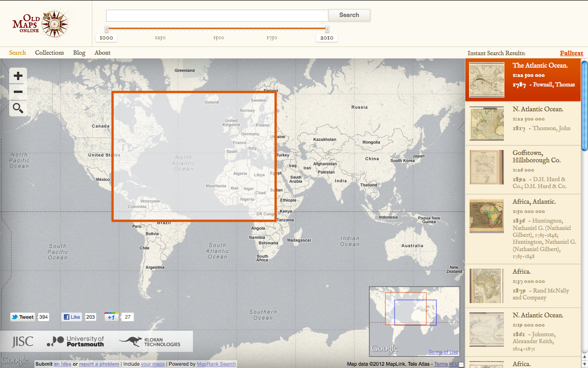Select "Africa." 1879 result title
Viewport: 588px width, 368px height.
click(522, 272)
